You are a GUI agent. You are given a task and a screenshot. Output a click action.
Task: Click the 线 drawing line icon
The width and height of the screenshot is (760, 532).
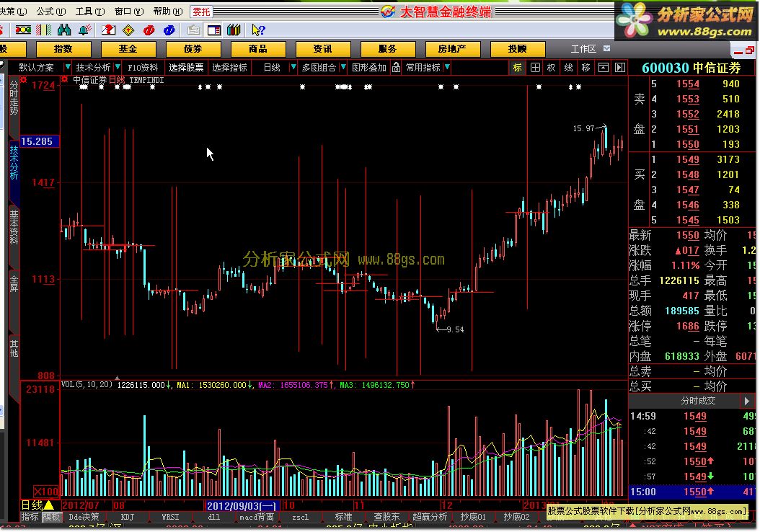[568, 67]
